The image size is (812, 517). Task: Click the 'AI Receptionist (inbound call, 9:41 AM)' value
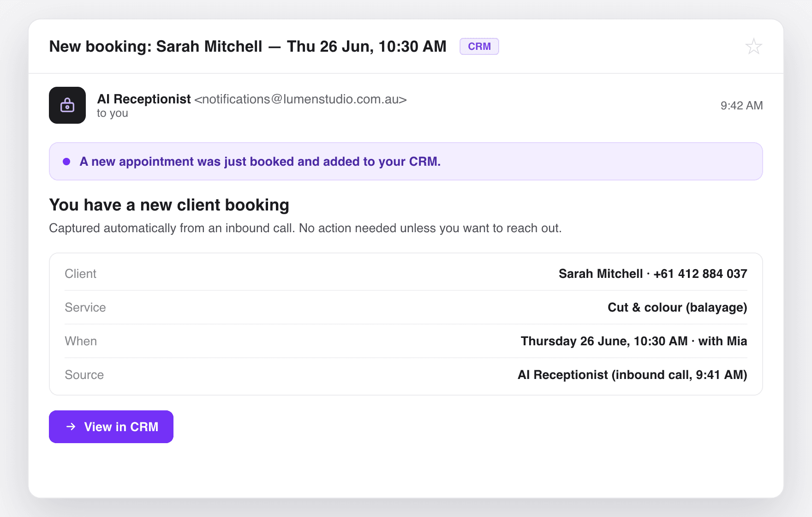[632, 375]
